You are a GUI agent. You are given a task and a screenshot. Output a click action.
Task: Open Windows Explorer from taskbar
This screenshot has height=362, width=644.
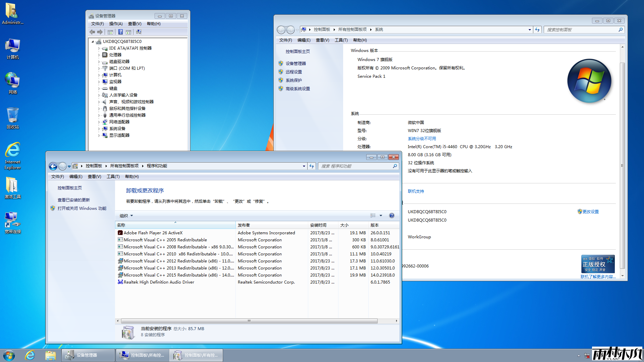coord(50,355)
